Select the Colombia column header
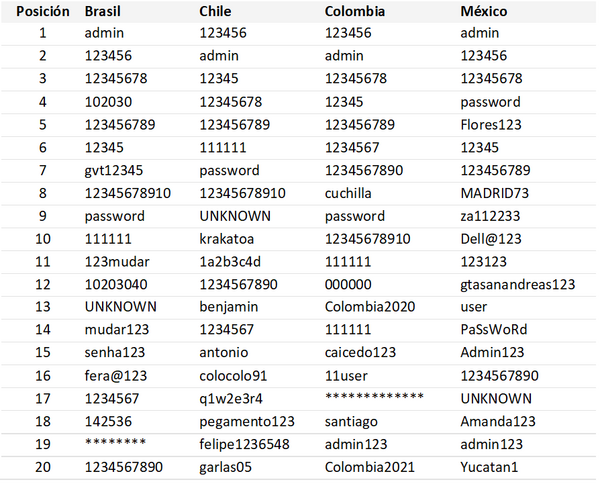 354,12
